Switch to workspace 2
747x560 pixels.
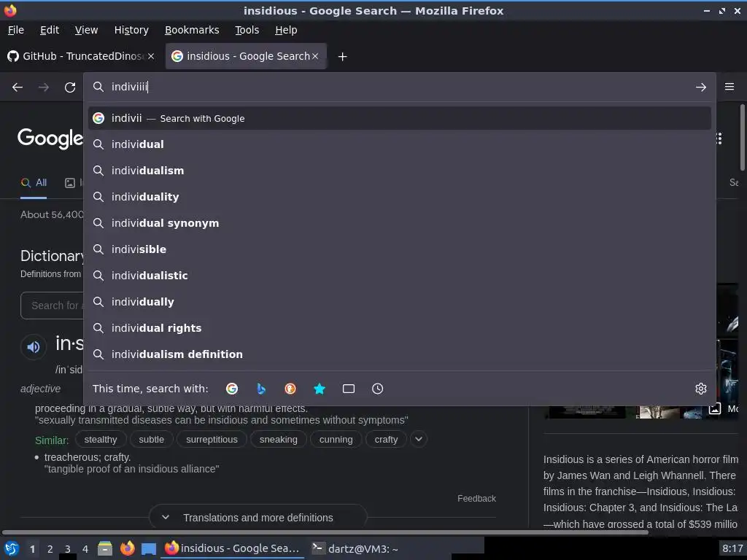click(x=50, y=549)
